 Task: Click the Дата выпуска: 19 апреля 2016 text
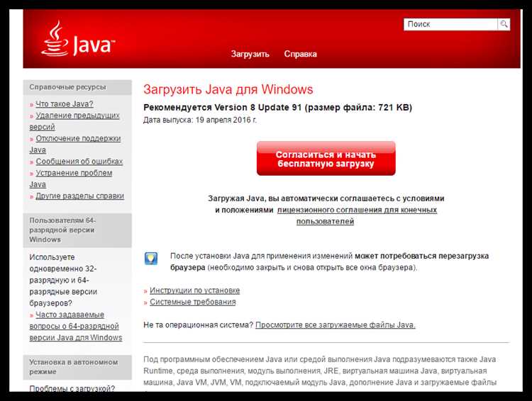coord(200,120)
